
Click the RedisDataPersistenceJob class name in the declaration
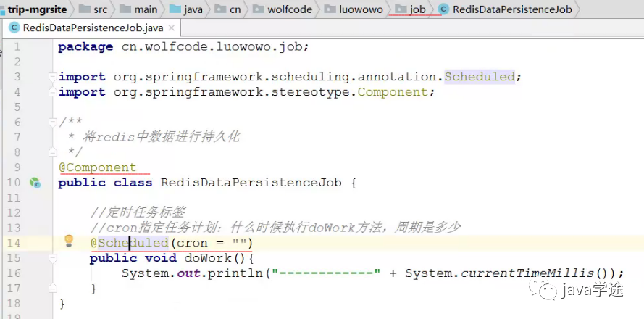click(x=251, y=183)
